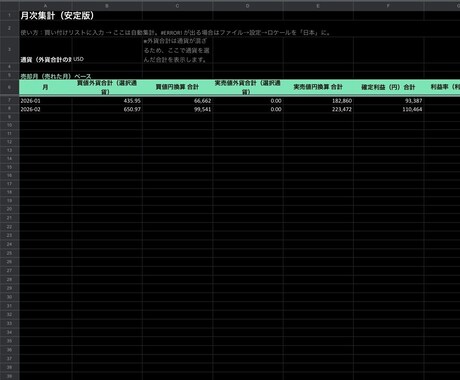The image size is (460, 380).
Task: Select row 1 via its row number
Action: tap(9, 15)
